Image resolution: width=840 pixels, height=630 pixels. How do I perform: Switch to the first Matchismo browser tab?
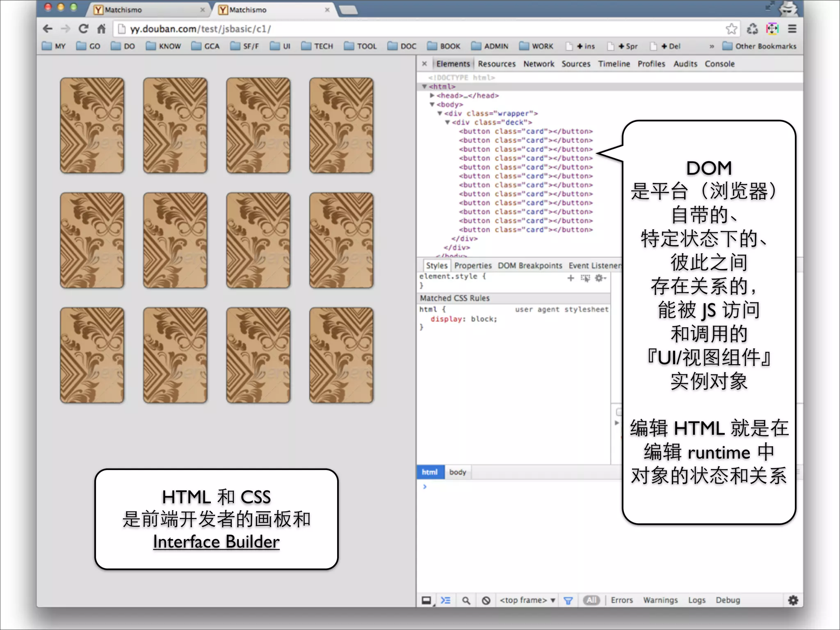coord(149,9)
